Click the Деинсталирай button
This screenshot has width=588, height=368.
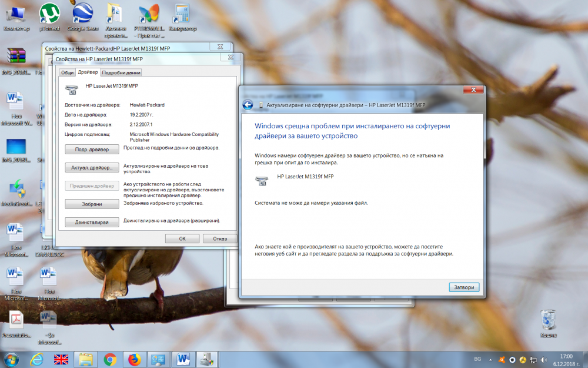click(92, 223)
